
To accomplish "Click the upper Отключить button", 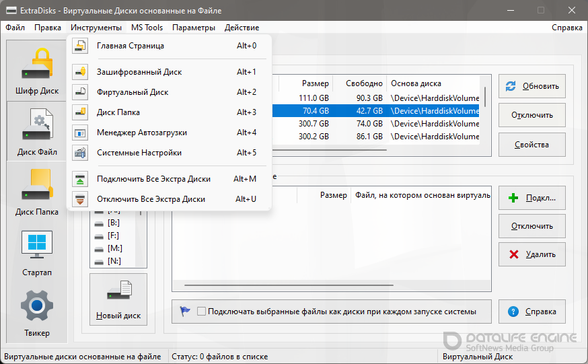I will 531,115.
